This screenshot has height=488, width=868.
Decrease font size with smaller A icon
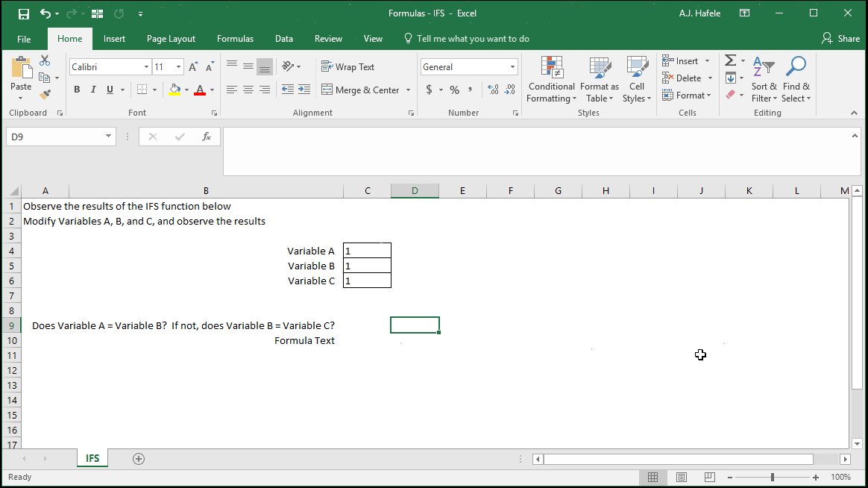point(210,67)
